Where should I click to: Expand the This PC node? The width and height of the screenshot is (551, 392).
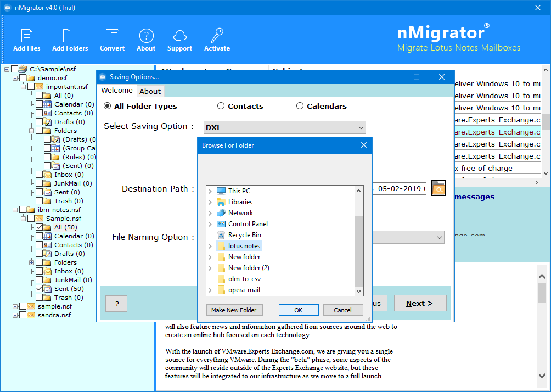click(x=210, y=191)
